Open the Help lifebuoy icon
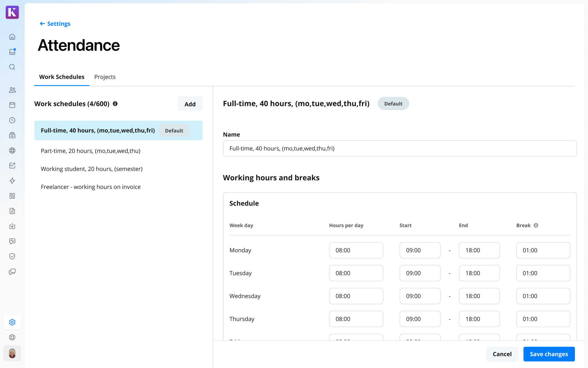The width and height of the screenshot is (588, 368). 12,337
